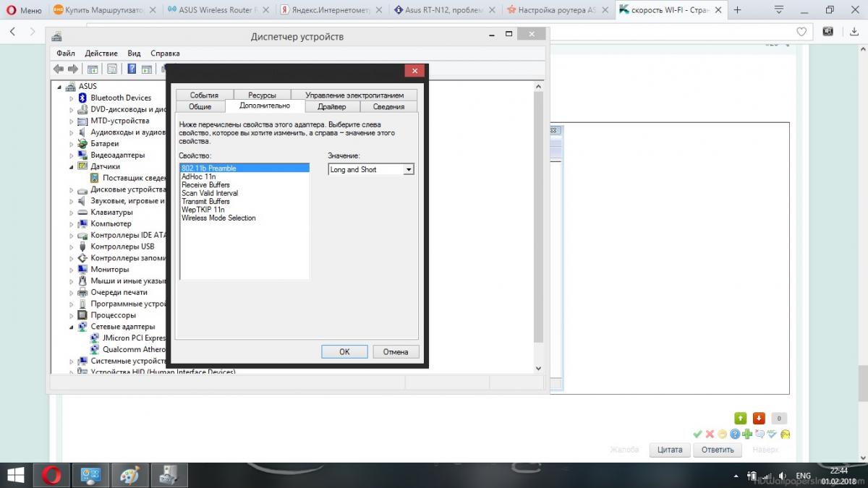This screenshot has height=488, width=868.
Task: Click the Back arrow in Device Manager toolbar
Action: [59, 69]
